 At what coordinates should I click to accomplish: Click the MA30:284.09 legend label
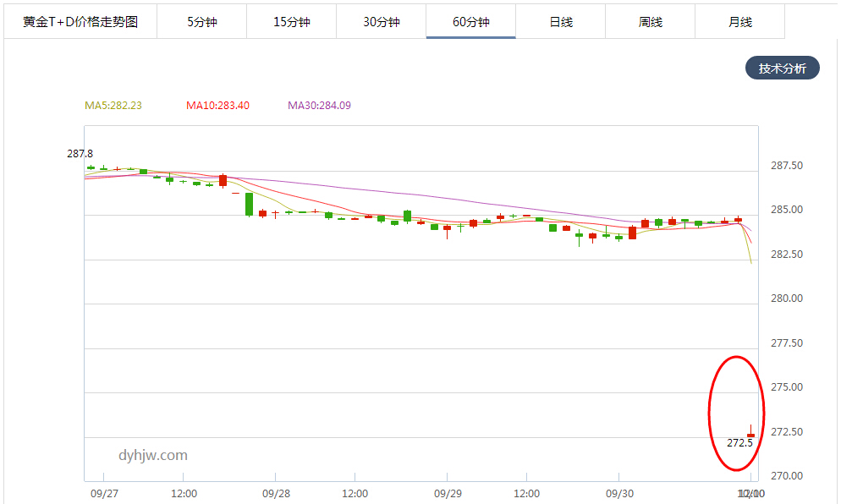pos(319,106)
